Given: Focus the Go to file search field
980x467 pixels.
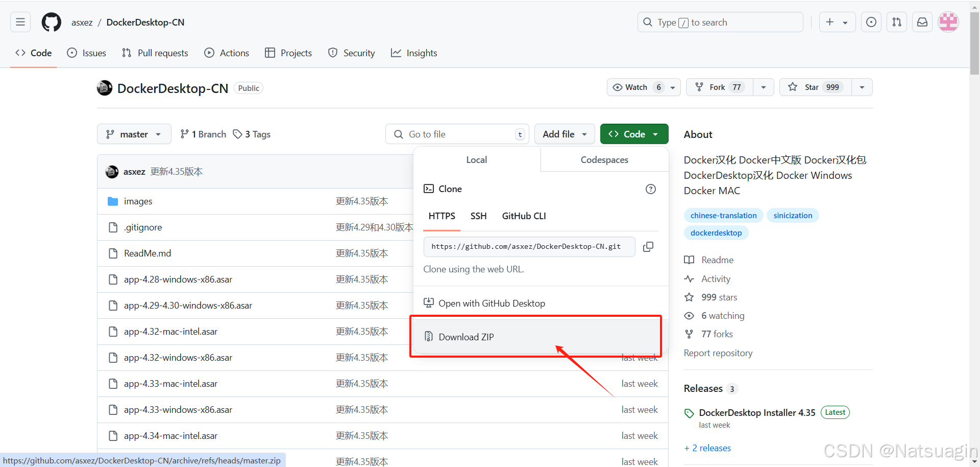Looking at the screenshot, I should coord(457,134).
